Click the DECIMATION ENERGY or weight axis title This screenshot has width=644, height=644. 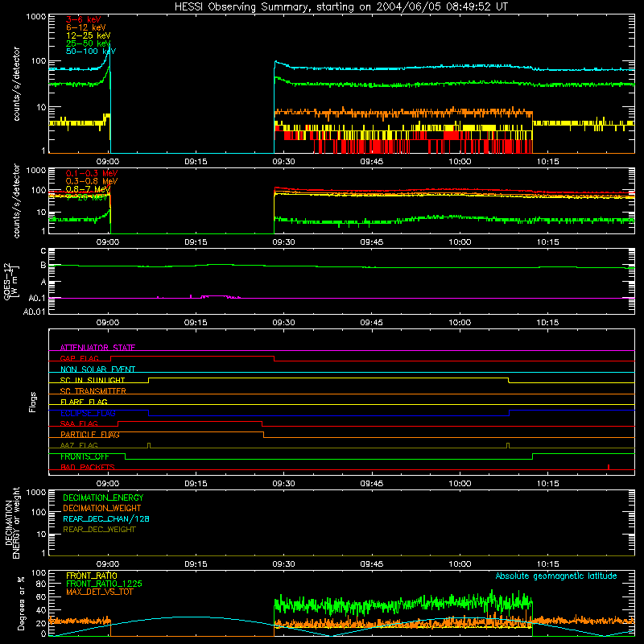(12, 522)
